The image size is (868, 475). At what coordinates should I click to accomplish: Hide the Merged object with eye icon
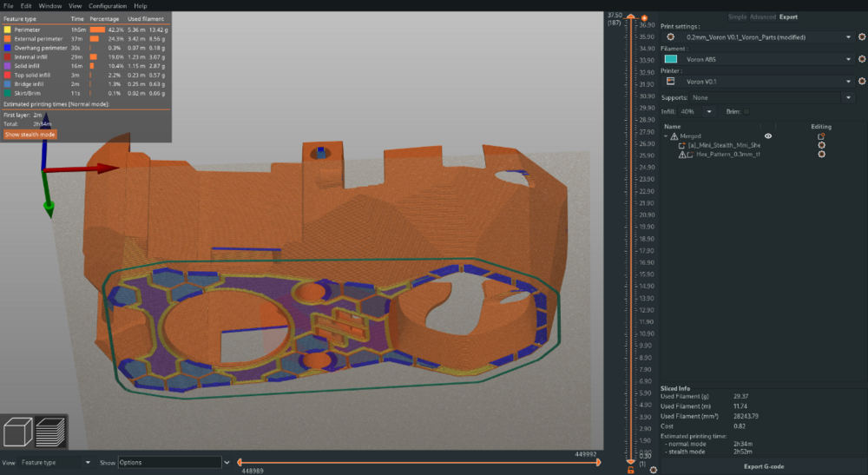tap(768, 136)
